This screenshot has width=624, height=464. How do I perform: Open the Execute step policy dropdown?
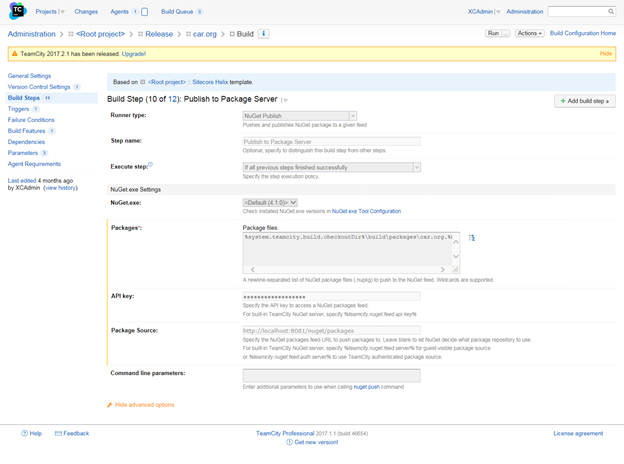(x=332, y=168)
